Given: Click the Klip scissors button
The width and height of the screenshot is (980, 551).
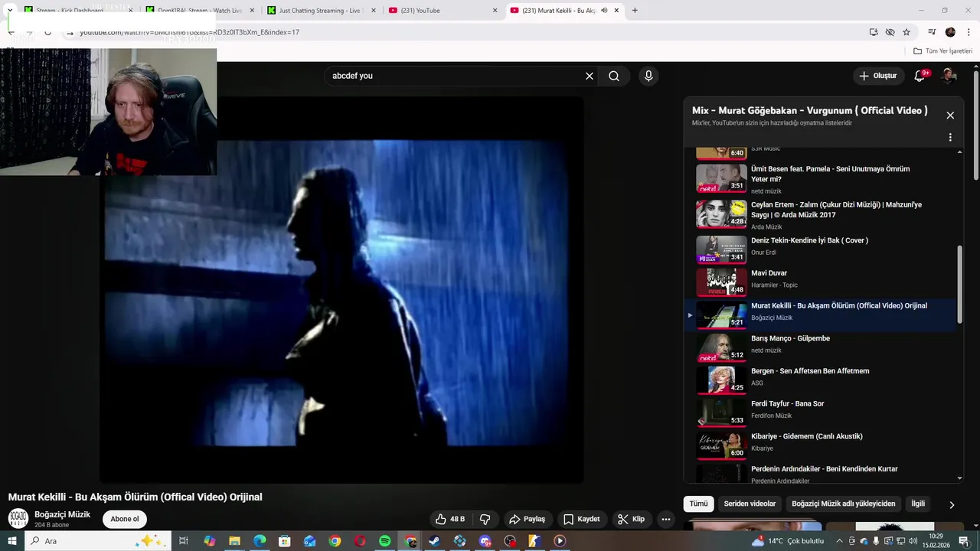Looking at the screenshot, I should point(632,519).
